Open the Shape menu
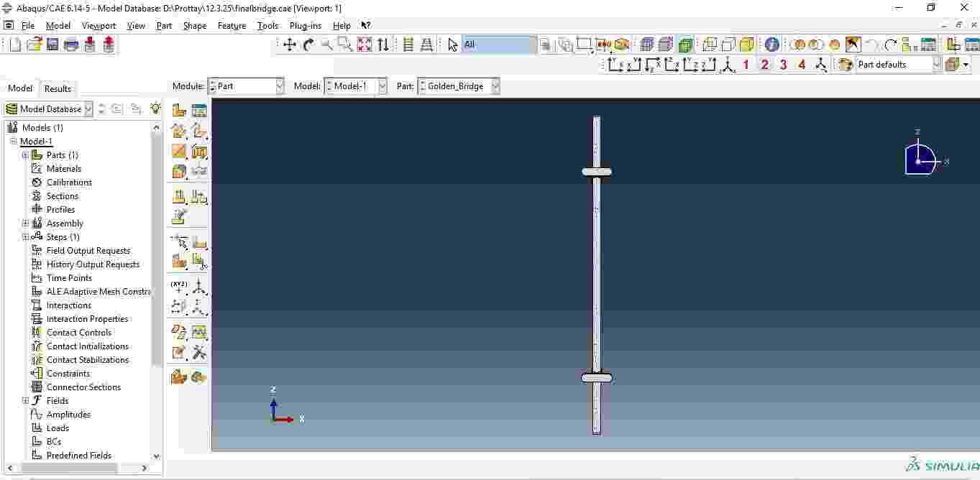 (194, 26)
